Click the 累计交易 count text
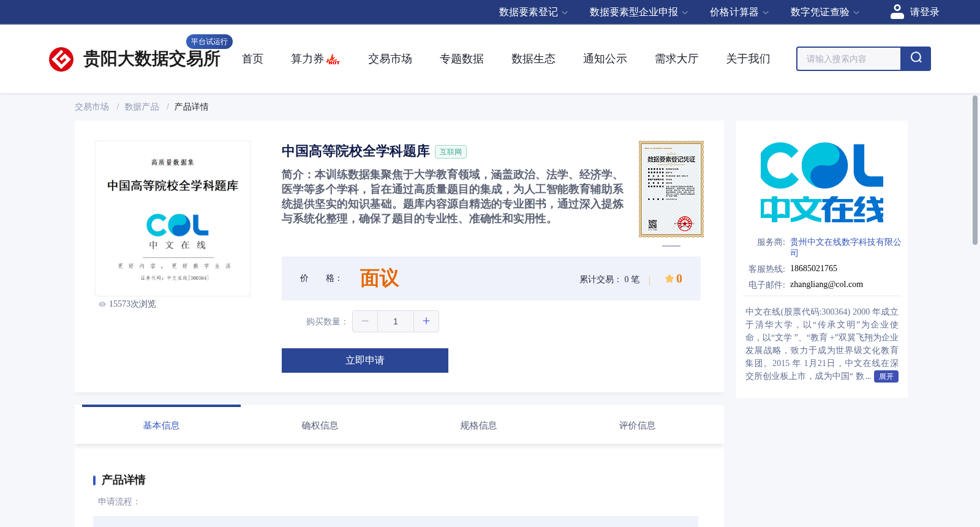 (x=609, y=279)
